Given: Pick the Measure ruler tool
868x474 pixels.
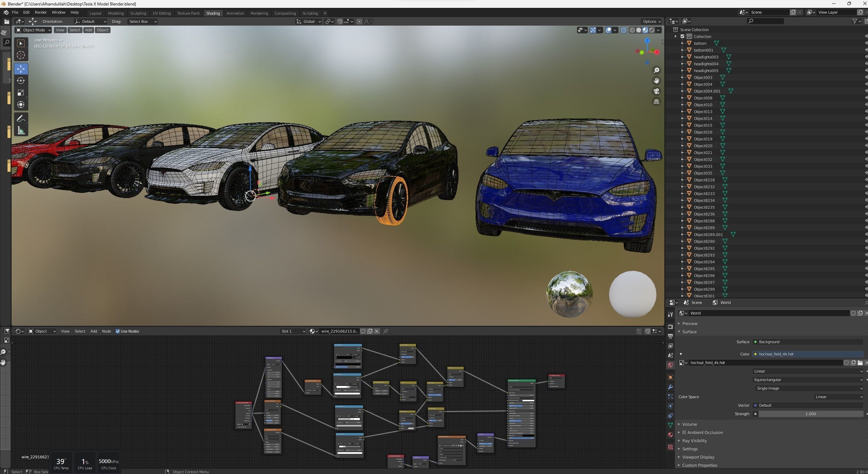Looking at the screenshot, I should [x=21, y=131].
